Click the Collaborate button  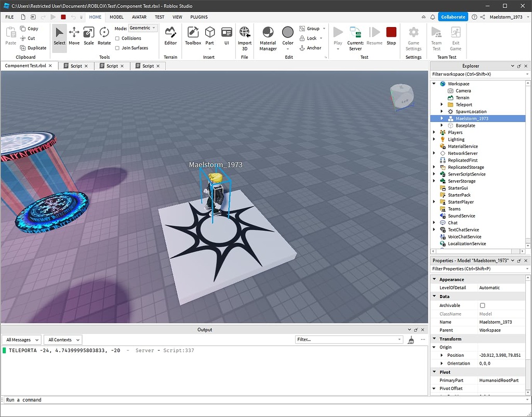(x=453, y=17)
